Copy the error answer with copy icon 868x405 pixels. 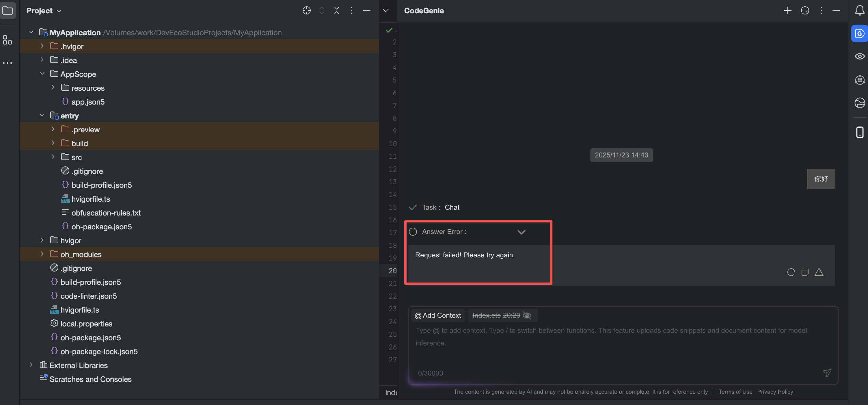click(x=805, y=272)
